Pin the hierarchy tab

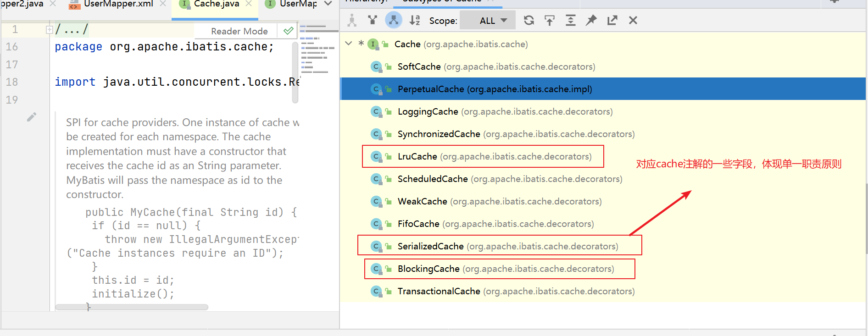(x=591, y=20)
